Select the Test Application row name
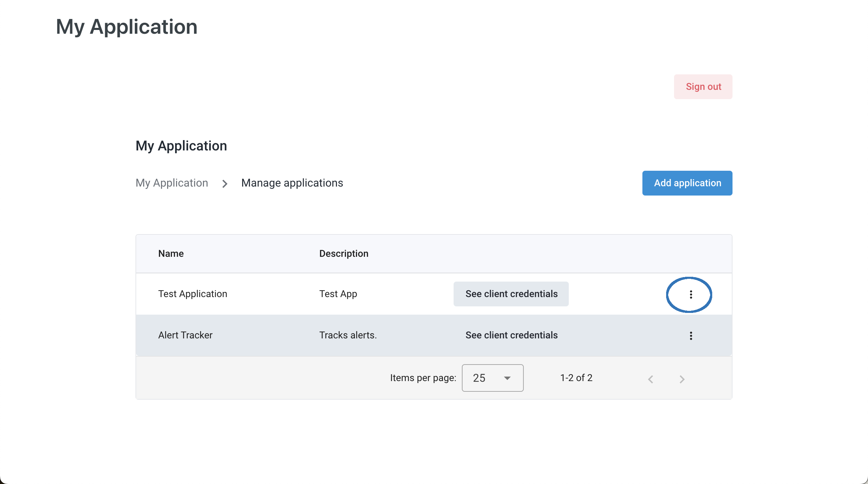The image size is (868, 484). (193, 294)
